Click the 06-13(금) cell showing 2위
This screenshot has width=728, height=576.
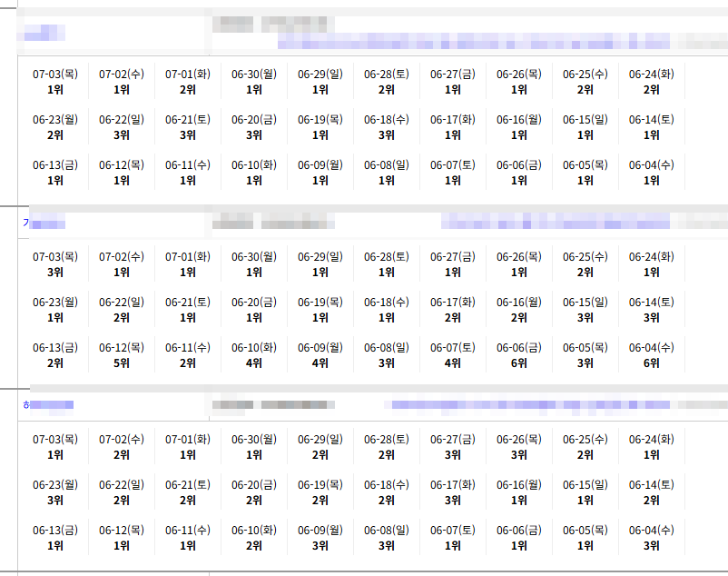pyautogui.click(x=55, y=355)
